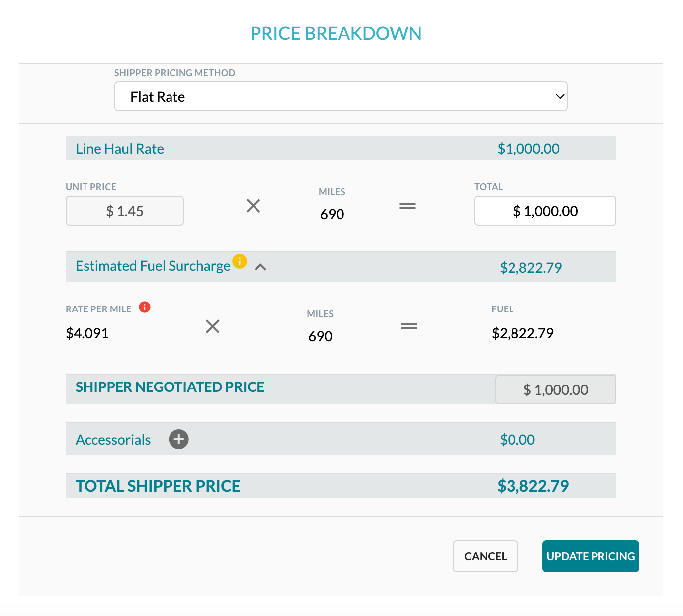Click the equals icon before Line Haul Total
The height and width of the screenshot is (616, 683).
tap(408, 206)
